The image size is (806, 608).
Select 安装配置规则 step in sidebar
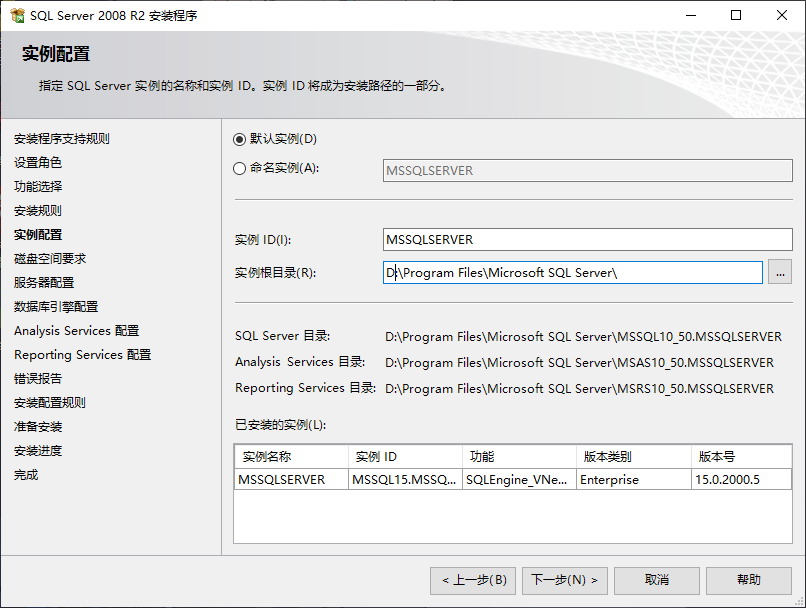click(50, 403)
